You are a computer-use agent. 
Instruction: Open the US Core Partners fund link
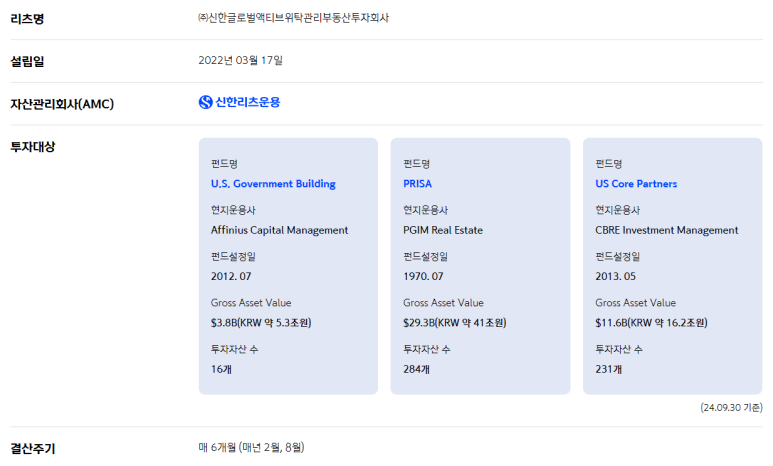point(636,184)
